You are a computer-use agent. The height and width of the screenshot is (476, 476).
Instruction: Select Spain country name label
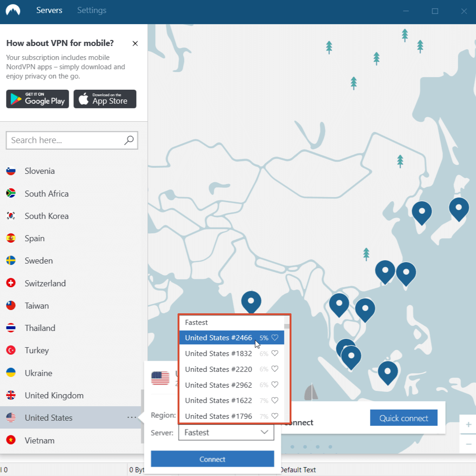[34, 238]
